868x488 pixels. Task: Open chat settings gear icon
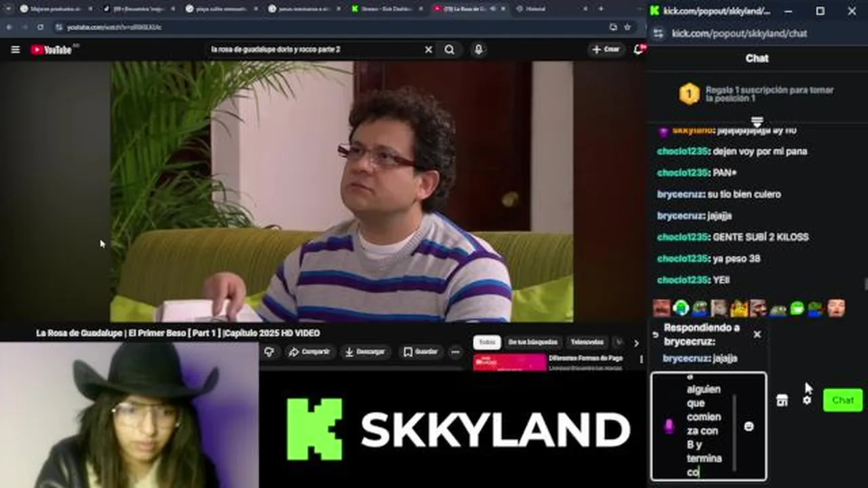pos(806,401)
